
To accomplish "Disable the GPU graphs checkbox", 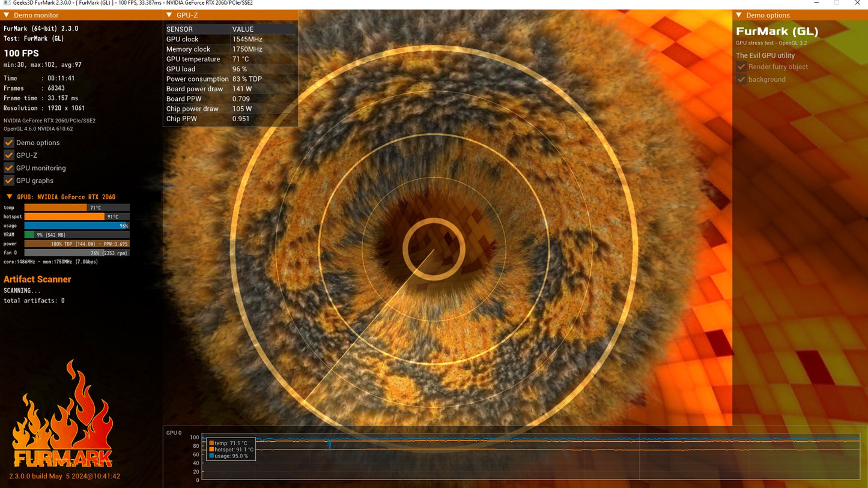I will pyautogui.click(x=9, y=181).
